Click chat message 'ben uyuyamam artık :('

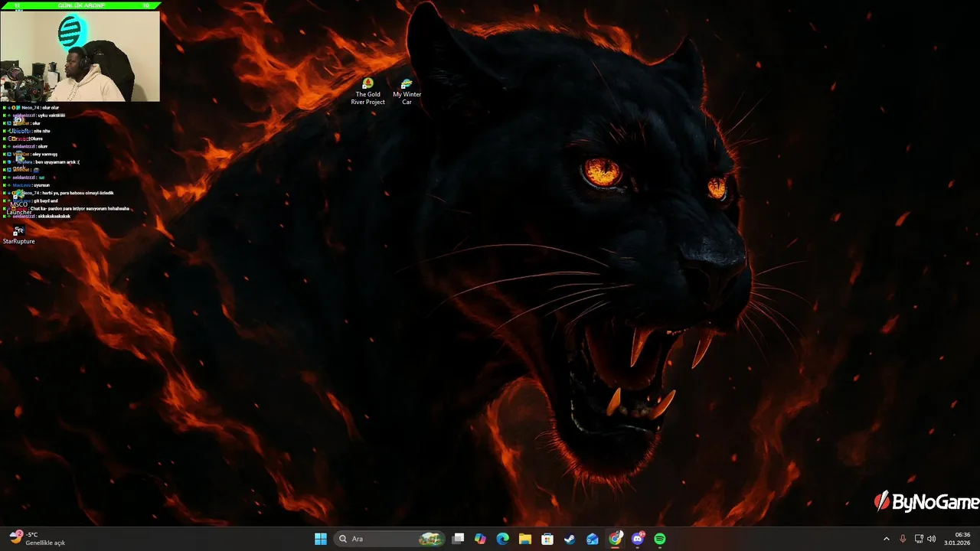[57, 162]
